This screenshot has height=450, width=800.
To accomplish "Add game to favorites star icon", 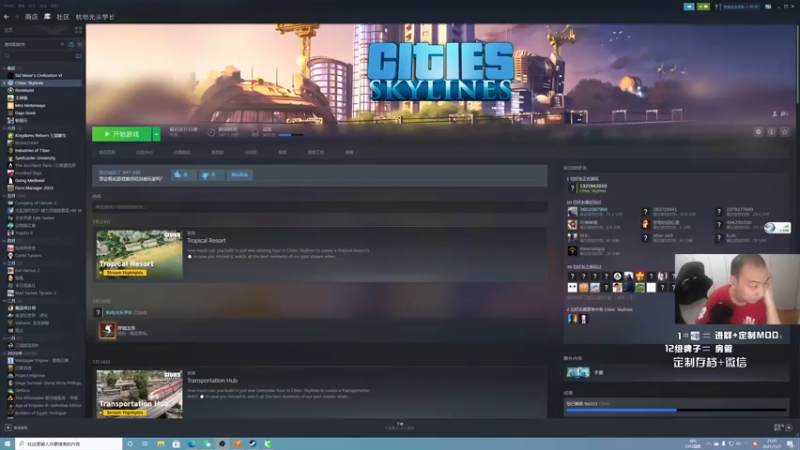I will 785,132.
